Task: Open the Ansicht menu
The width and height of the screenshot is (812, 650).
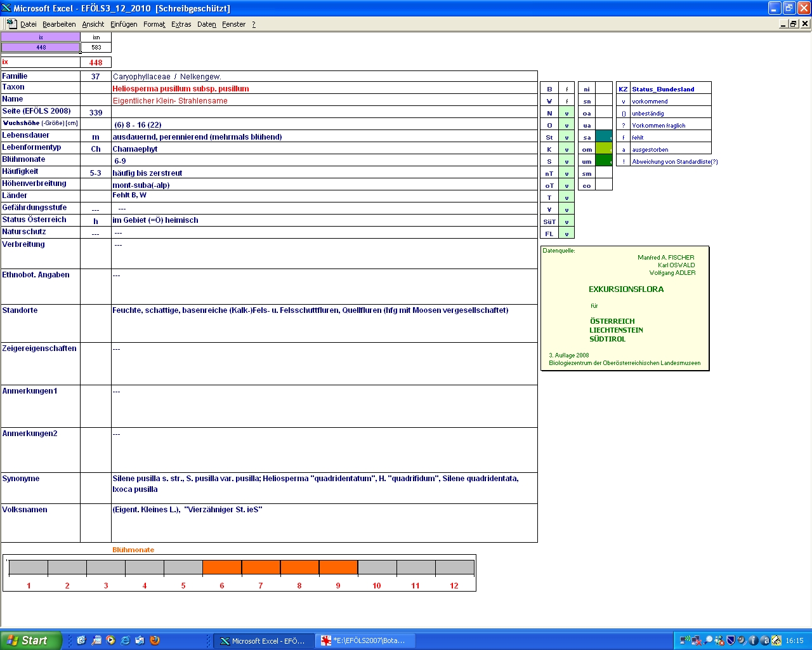Action: click(x=93, y=24)
